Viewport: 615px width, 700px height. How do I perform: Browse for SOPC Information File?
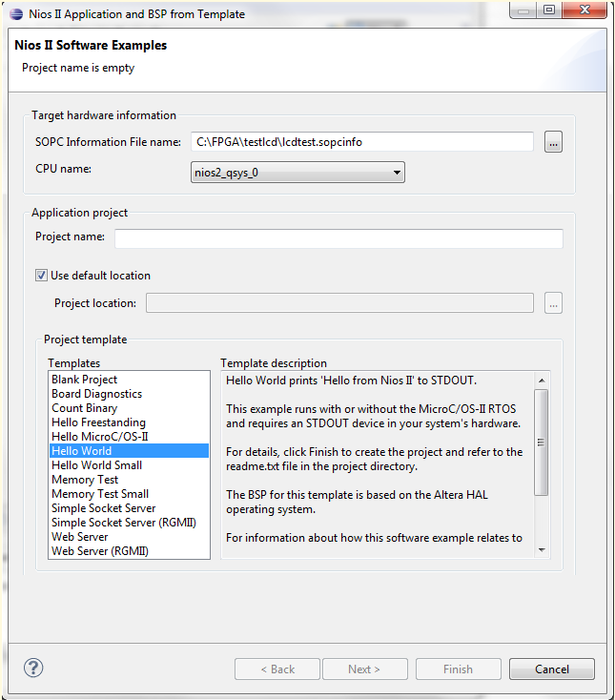[x=553, y=142]
